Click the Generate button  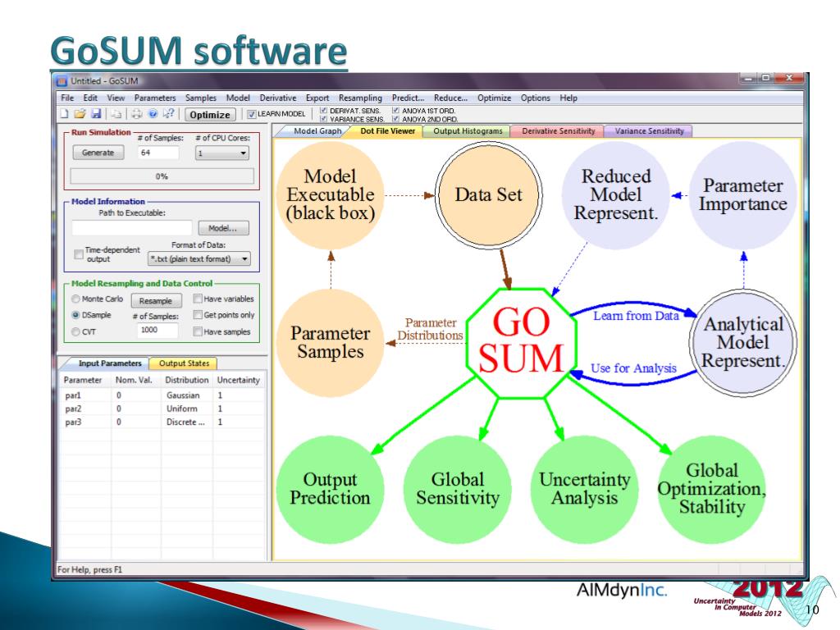tap(98, 153)
